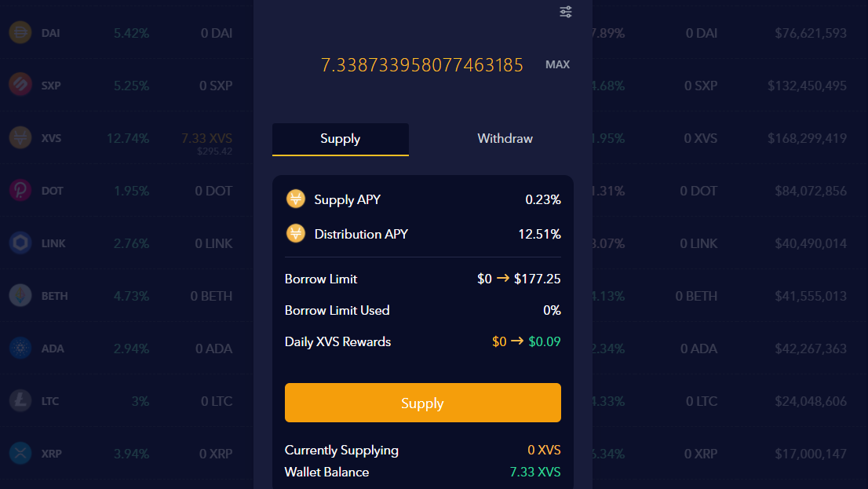Screen dimensions: 868x489
Task: Click the XVS token icon in background list
Action: coord(20,137)
